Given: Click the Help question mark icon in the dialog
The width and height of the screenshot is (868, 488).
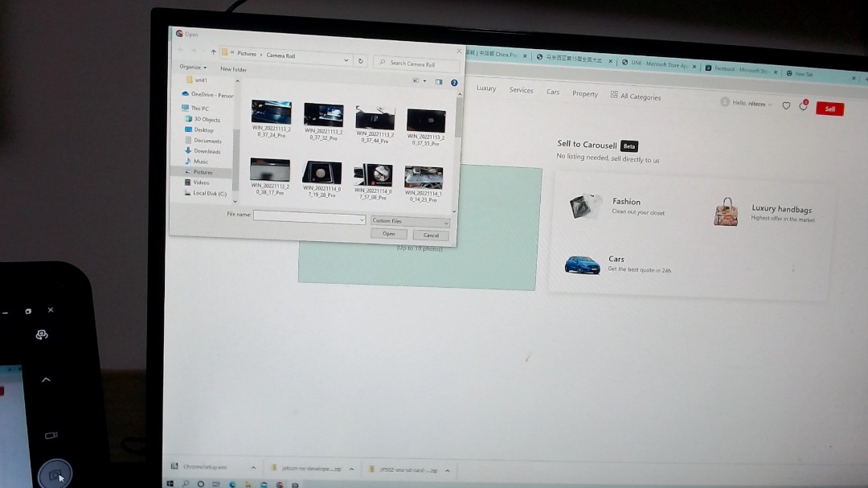Looking at the screenshot, I should [x=454, y=82].
